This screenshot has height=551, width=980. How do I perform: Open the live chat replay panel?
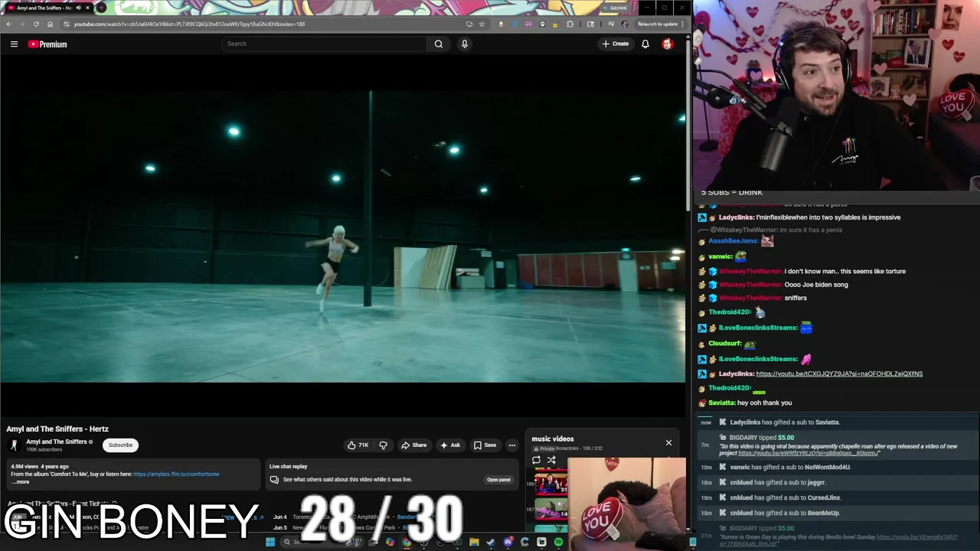pyautogui.click(x=498, y=480)
